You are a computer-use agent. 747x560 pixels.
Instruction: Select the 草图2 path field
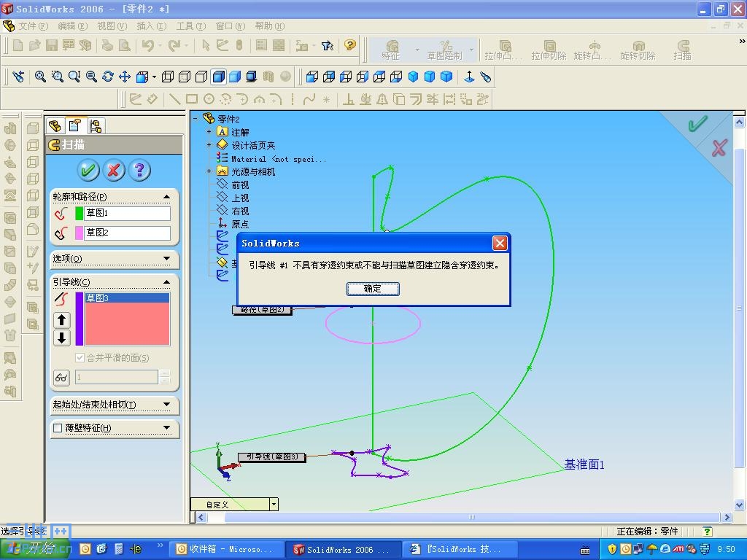point(127,233)
